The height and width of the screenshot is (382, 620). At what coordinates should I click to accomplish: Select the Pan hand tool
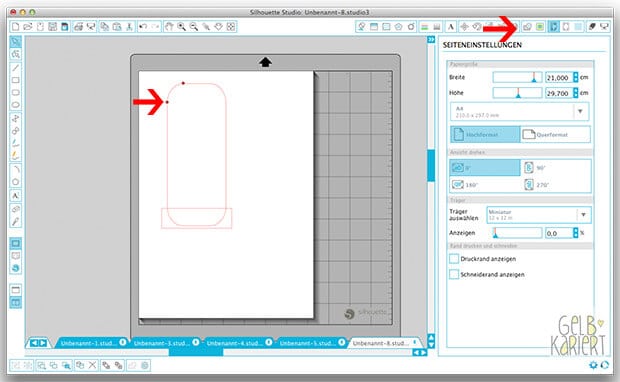pyautogui.click(x=169, y=26)
